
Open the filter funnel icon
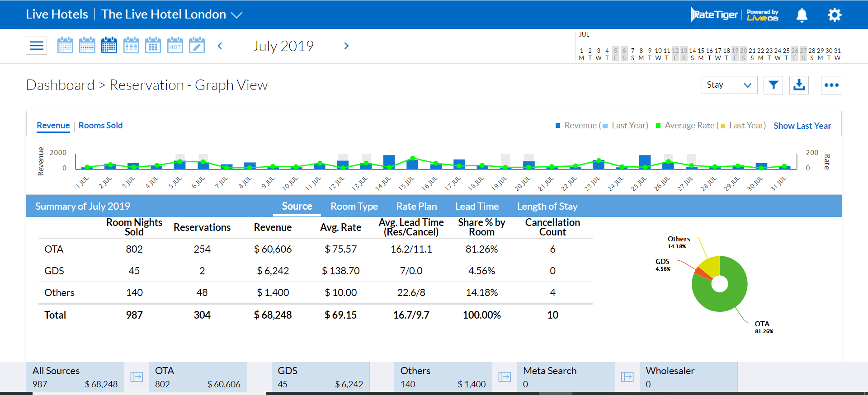(773, 85)
